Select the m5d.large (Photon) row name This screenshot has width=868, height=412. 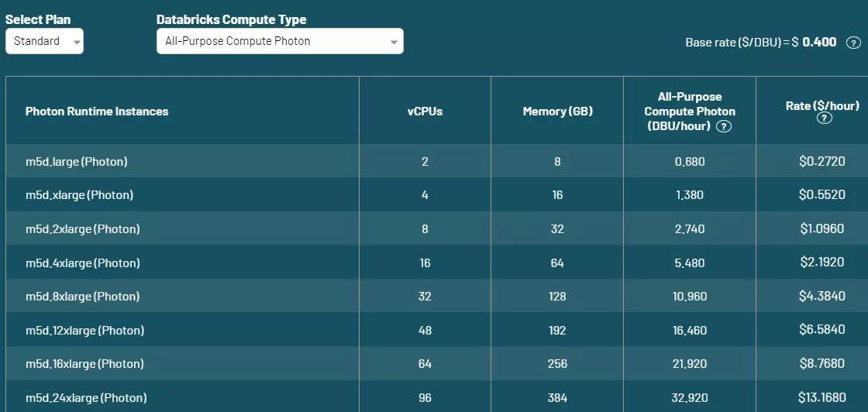pyautogui.click(x=77, y=162)
